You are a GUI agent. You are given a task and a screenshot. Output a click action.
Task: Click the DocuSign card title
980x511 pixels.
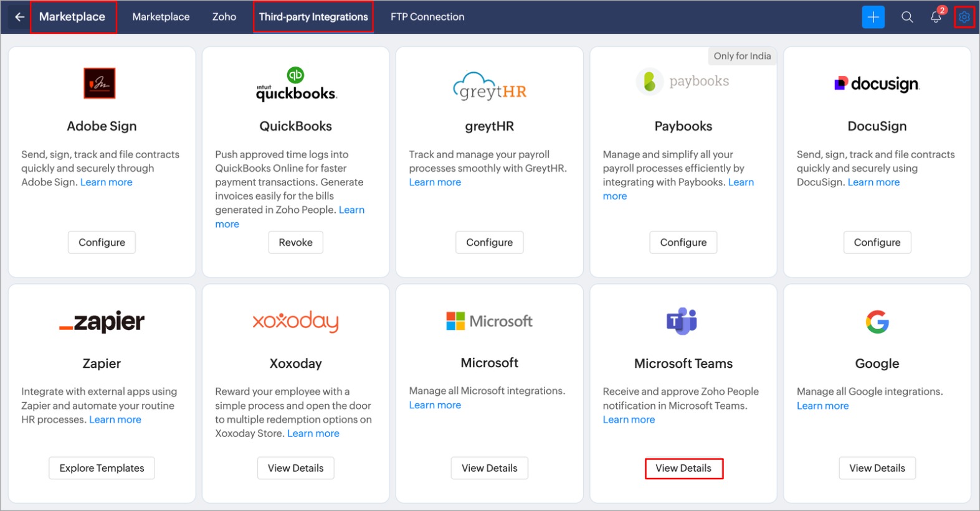point(877,126)
